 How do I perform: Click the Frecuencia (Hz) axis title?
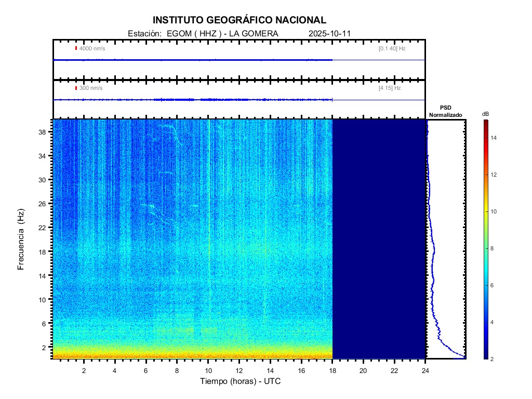[21, 240]
